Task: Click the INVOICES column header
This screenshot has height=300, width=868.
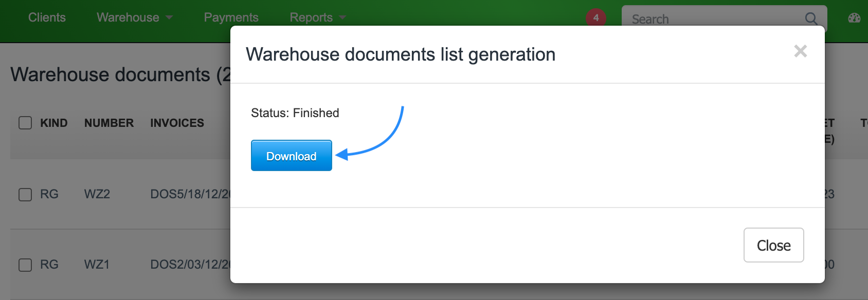Action: click(177, 123)
